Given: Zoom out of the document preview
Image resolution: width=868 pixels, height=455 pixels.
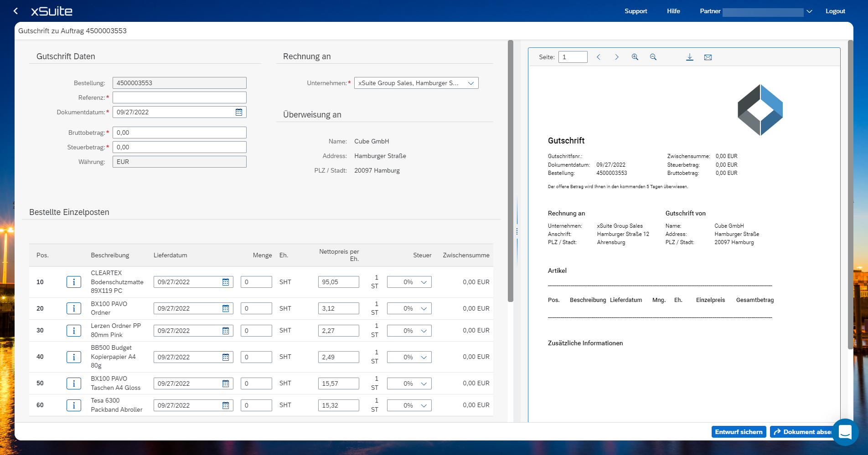Looking at the screenshot, I should coord(653,57).
